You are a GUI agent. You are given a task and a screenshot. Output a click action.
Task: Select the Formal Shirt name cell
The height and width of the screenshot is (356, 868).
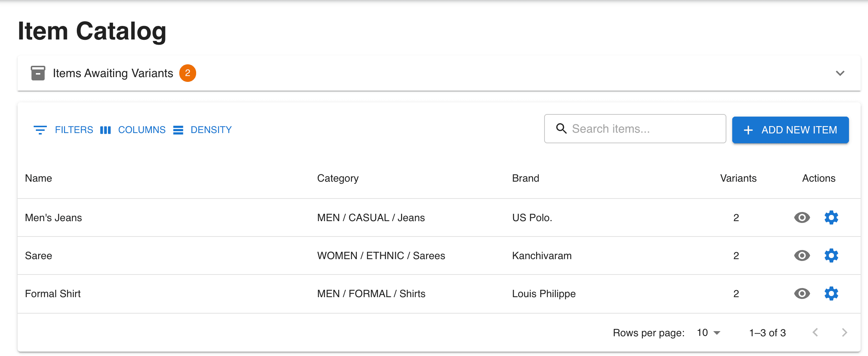[53, 293]
